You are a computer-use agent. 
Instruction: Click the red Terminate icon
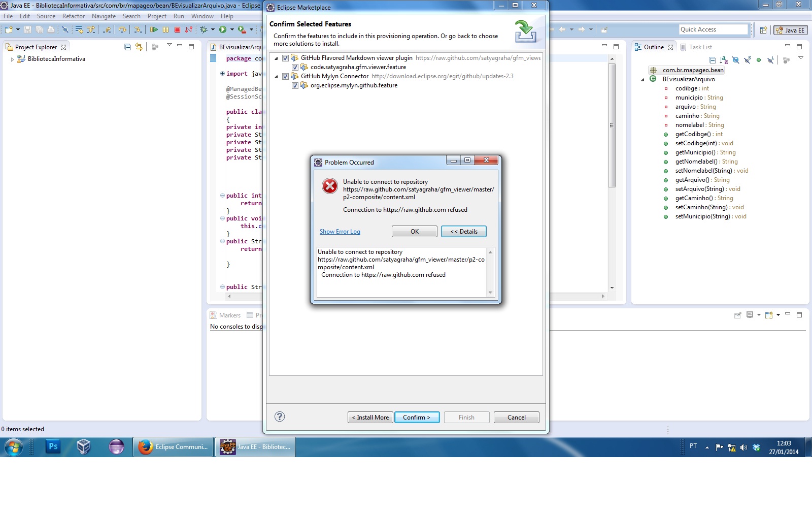[x=177, y=29]
